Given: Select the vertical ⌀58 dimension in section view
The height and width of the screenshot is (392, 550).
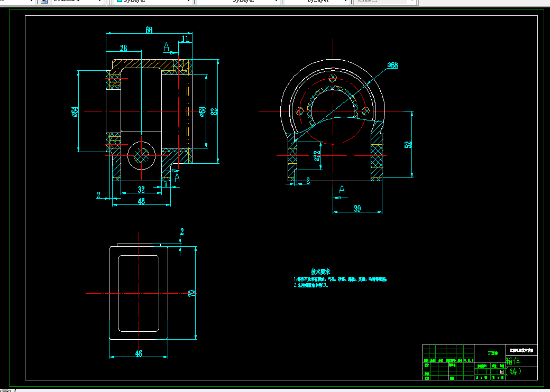Looking at the screenshot, I should point(202,111).
